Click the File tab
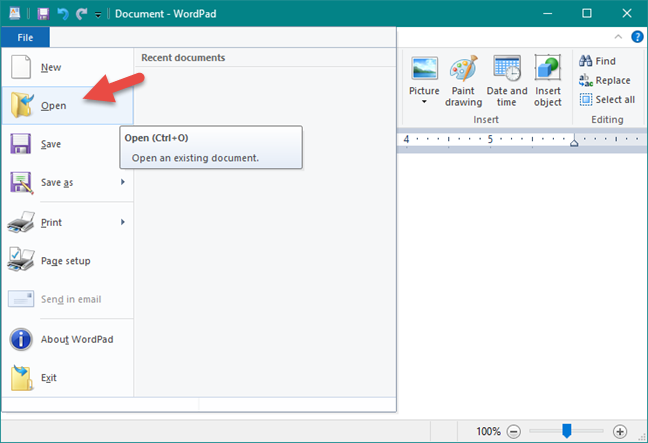648x443 pixels. click(x=25, y=38)
